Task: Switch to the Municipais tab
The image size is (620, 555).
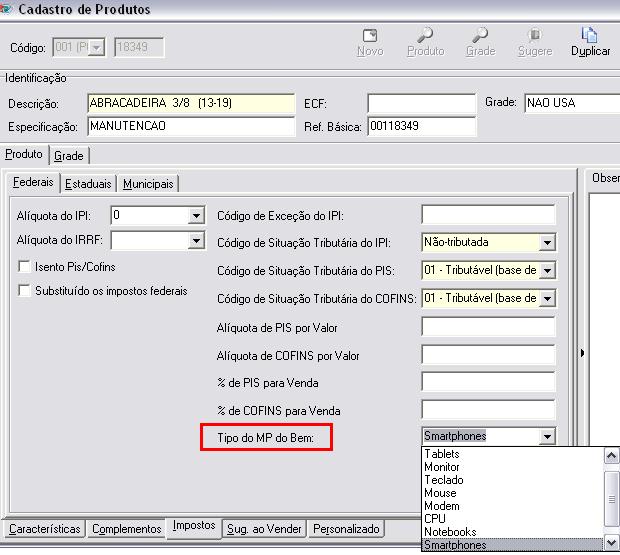Action: tap(148, 184)
